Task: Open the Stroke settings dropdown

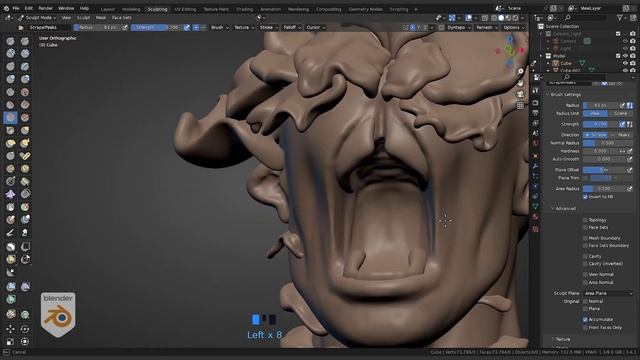Action: tap(268, 27)
